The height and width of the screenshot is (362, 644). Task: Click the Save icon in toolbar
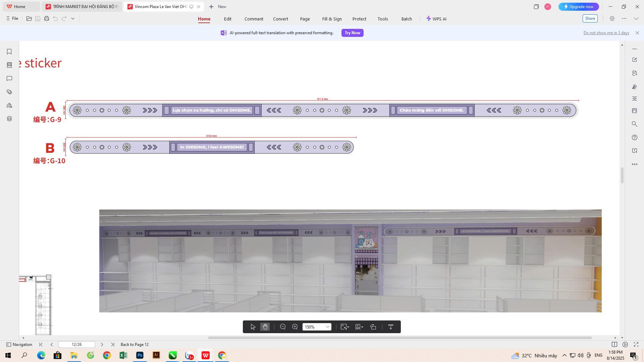point(38,19)
